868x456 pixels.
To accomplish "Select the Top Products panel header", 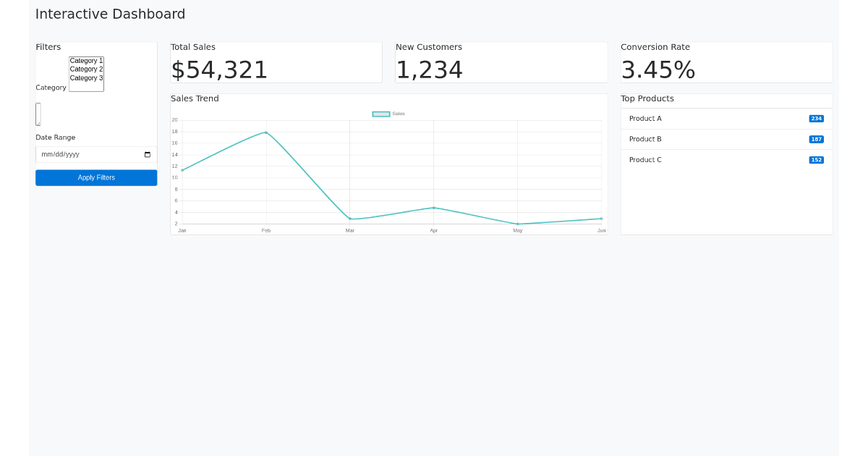I will (647, 98).
